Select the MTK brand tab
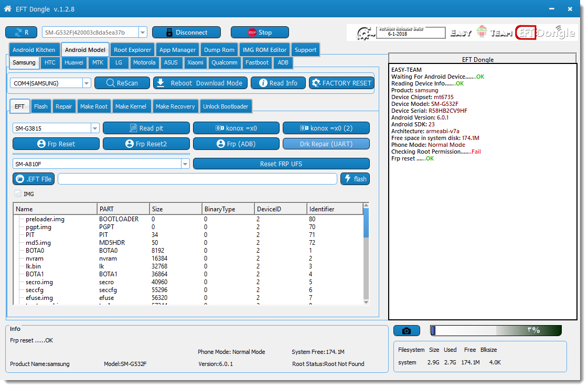The image size is (588, 388). 98,62
